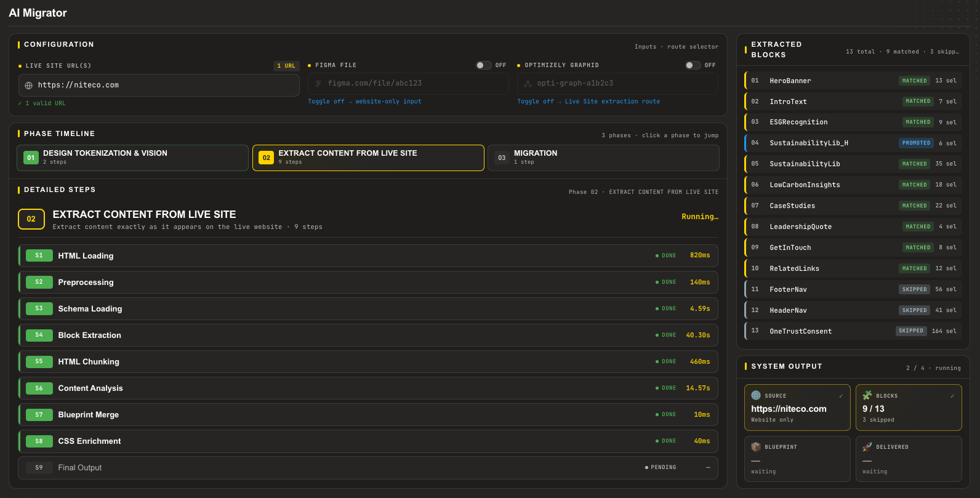Click the Source card globe icon

[x=756, y=395]
